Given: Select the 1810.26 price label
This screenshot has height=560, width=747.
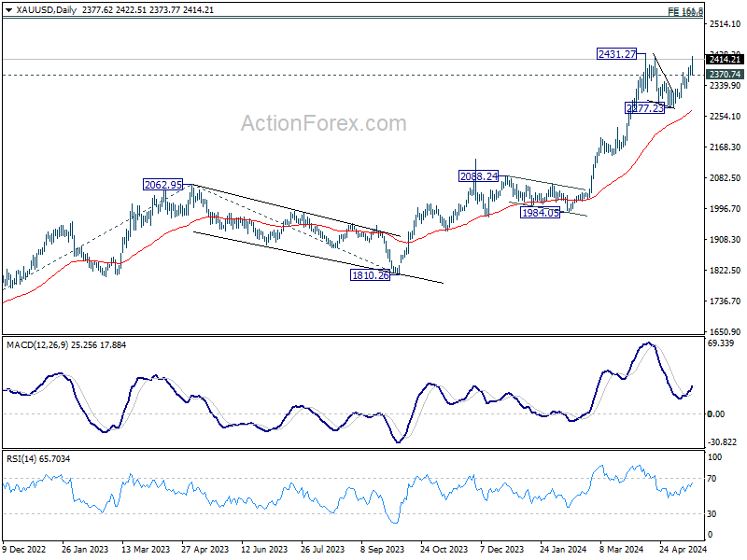Looking at the screenshot, I should coord(370,274).
